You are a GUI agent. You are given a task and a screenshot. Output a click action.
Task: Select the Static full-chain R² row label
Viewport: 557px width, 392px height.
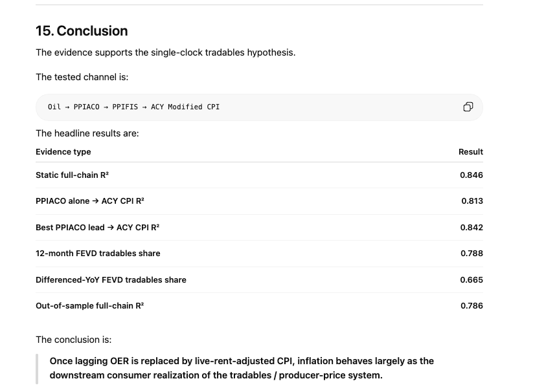pos(72,175)
